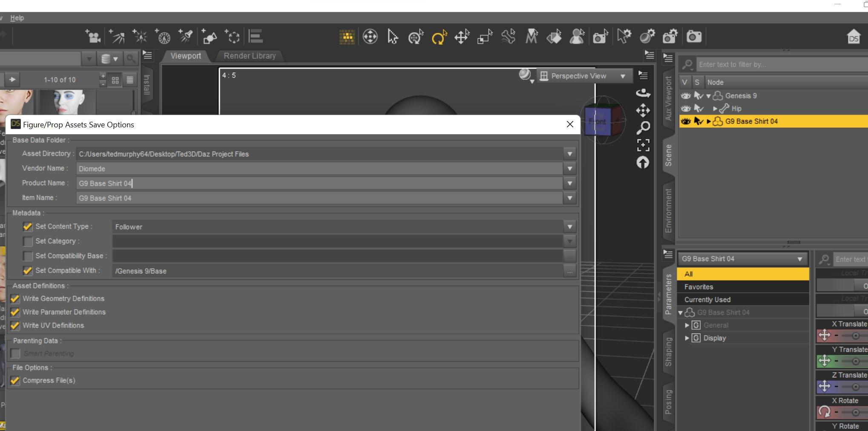Switch to the Viewport tab

186,56
